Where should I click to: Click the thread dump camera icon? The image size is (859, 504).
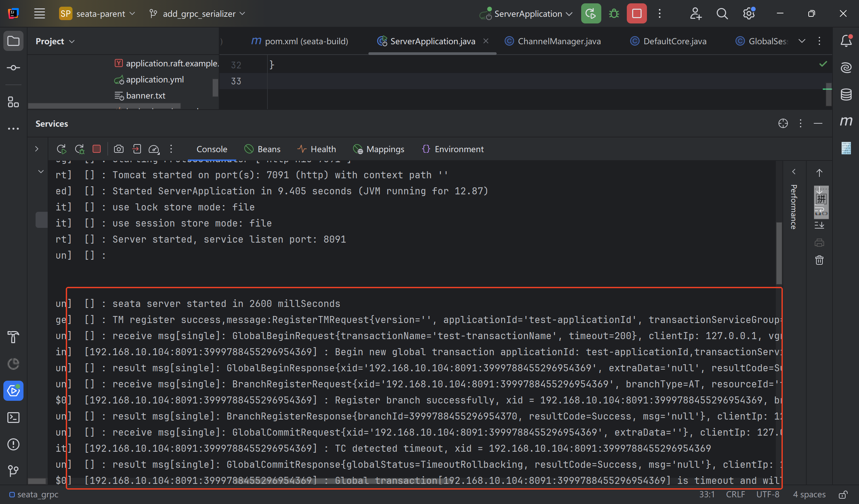119,149
